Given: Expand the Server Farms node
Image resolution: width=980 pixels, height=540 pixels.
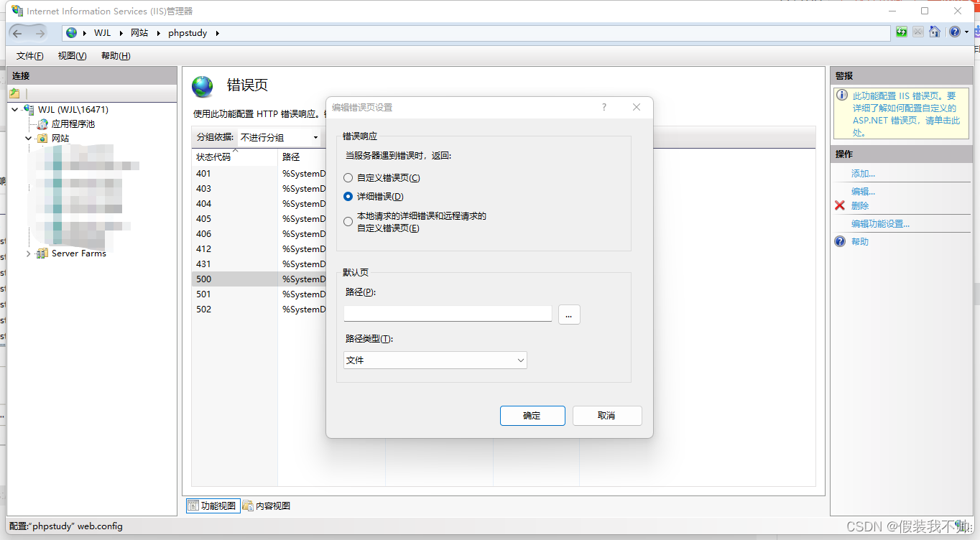Looking at the screenshot, I should (x=29, y=253).
